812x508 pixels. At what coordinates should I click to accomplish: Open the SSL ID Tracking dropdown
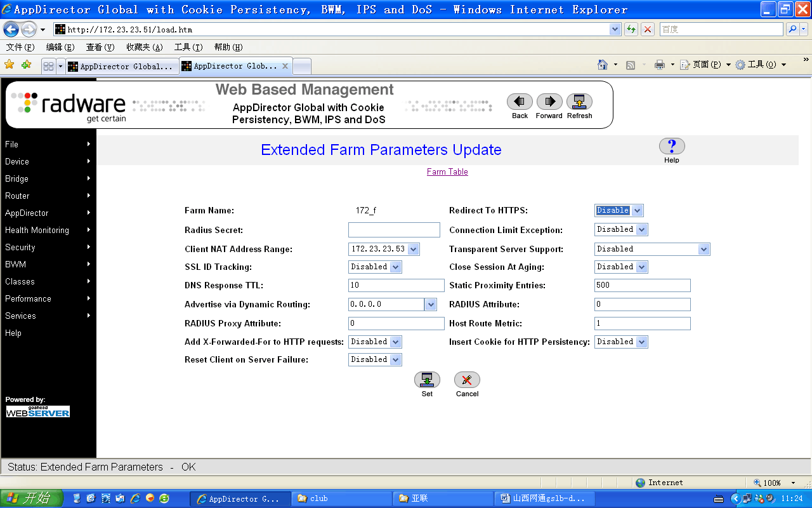[x=396, y=267]
